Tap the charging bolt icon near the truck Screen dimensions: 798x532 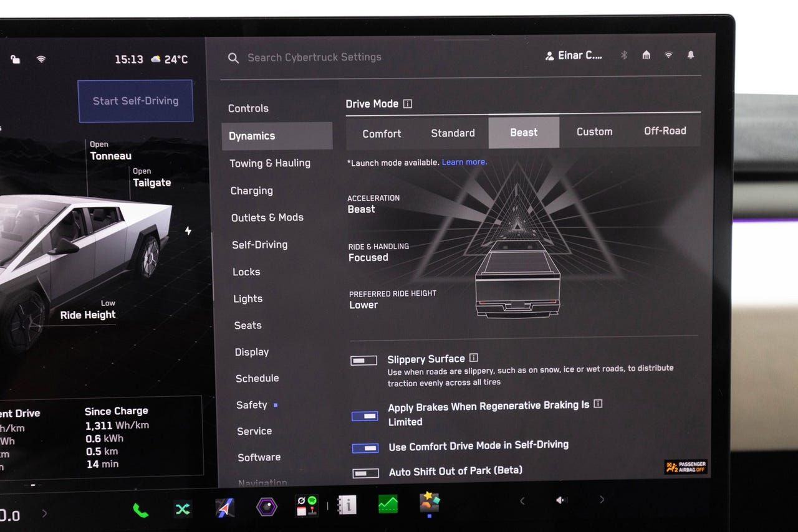[x=188, y=231]
